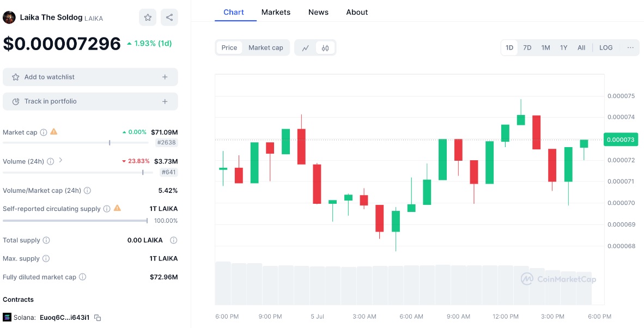
Task: Switch to the About tab
Action: (357, 13)
